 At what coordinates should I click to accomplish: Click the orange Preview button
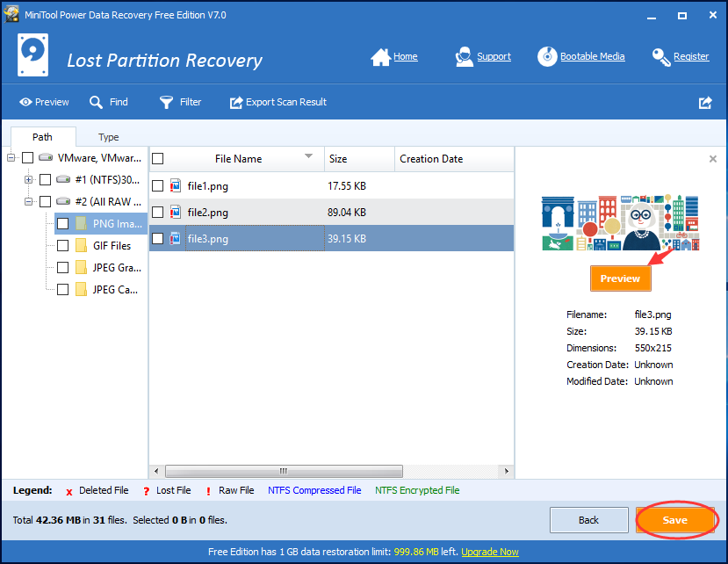click(620, 278)
